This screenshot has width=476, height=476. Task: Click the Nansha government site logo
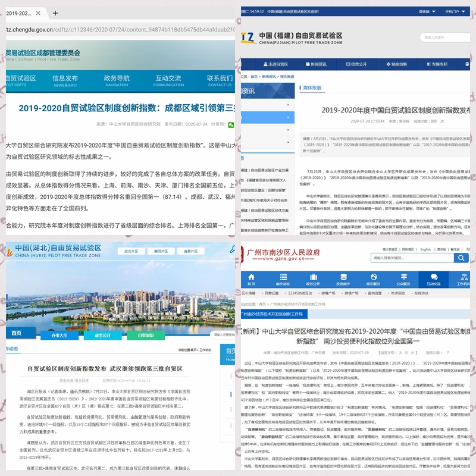tap(281, 255)
